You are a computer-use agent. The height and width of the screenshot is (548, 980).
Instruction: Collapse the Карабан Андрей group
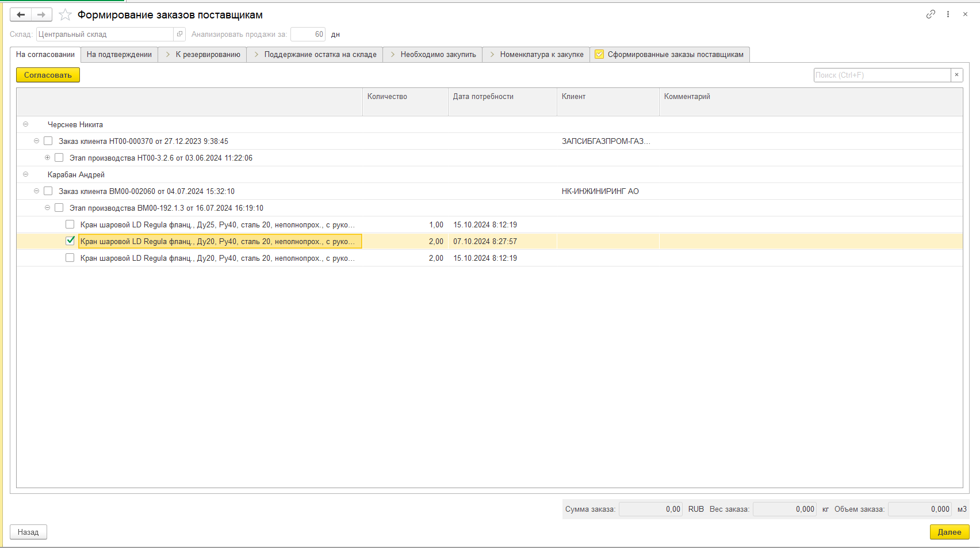(x=25, y=174)
